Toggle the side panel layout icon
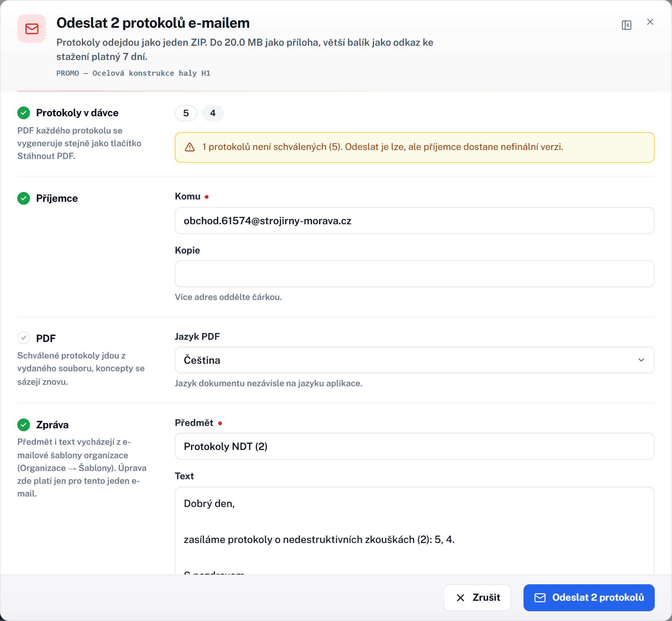The width and height of the screenshot is (672, 621). click(x=627, y=25)
